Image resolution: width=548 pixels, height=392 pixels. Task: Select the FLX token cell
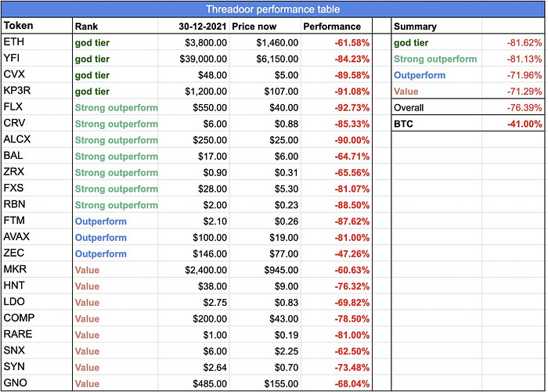[37, 107]
